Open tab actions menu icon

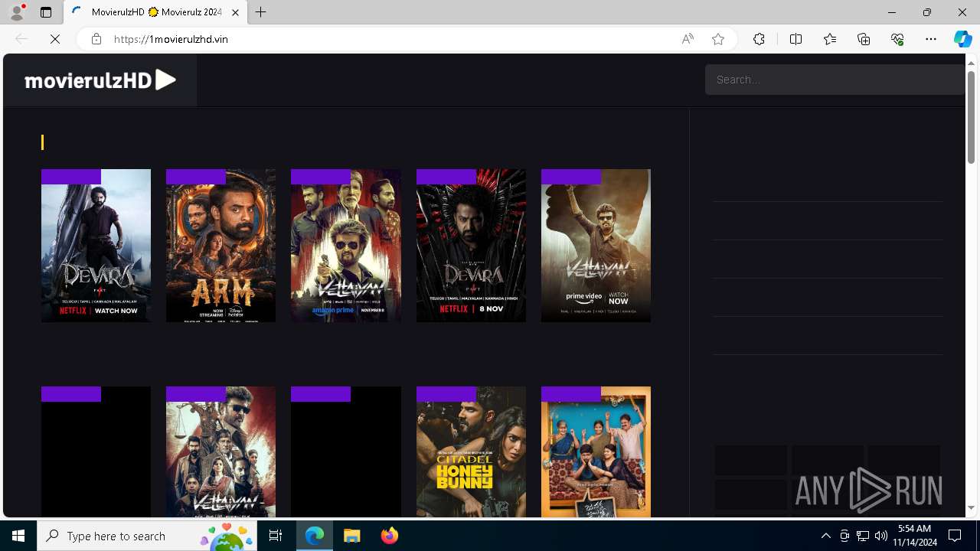[46, 12]
